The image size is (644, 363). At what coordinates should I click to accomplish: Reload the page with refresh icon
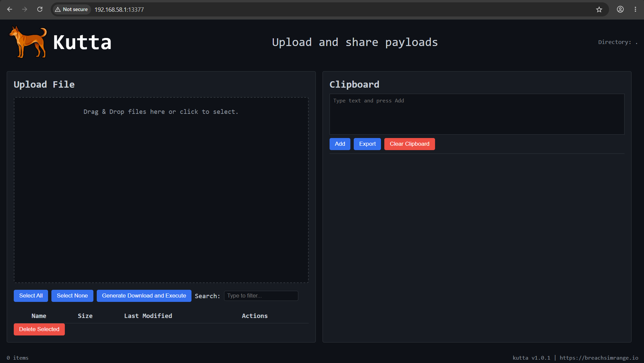40,9
